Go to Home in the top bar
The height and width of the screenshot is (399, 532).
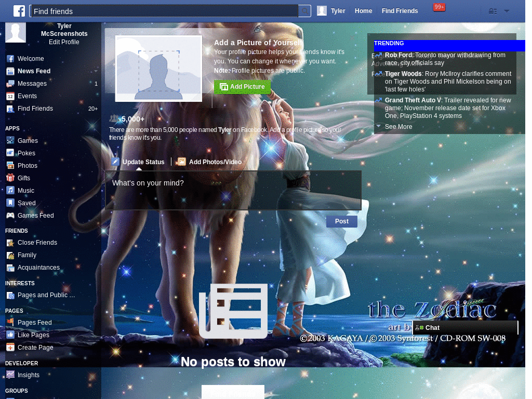[363, 11]
